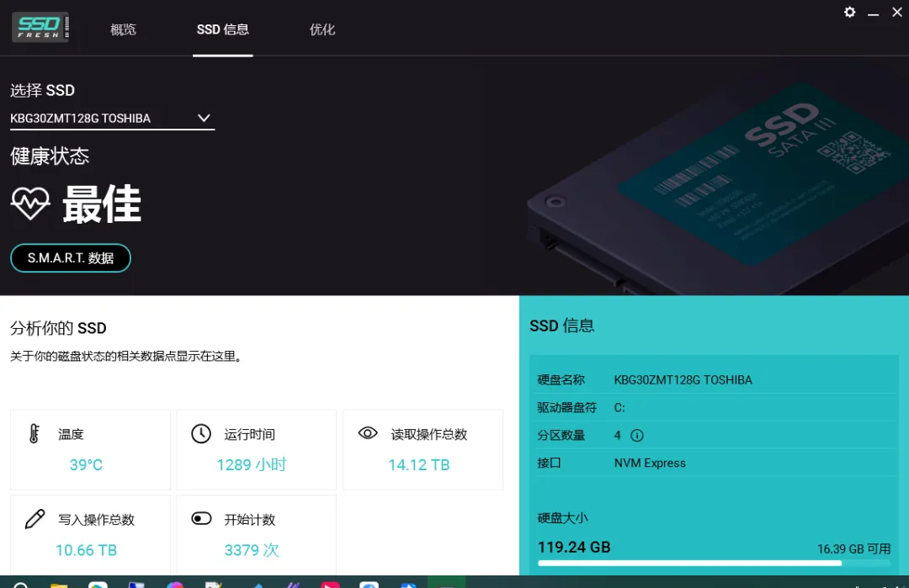The height and width of the screenshot is (588, 909).
Task: Switch to the 概览 tab
Action: pyautogui.click(x=123, y=29)
